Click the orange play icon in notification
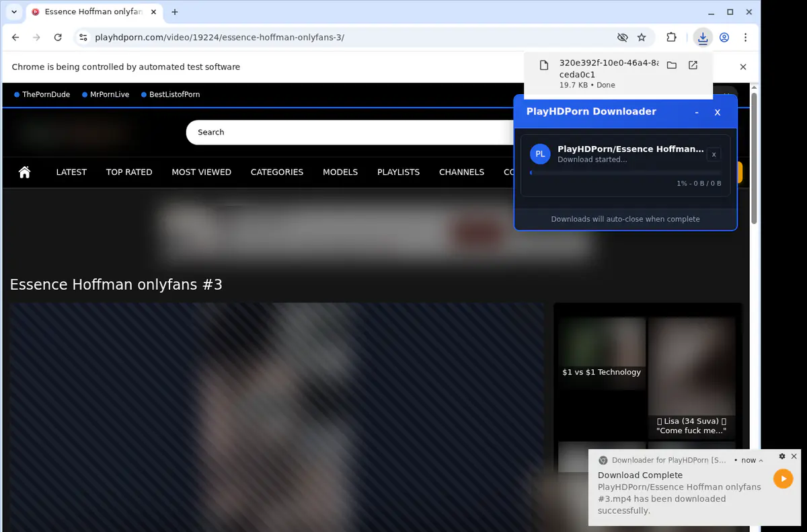807x532 pixels. click(x=783, y=479)
